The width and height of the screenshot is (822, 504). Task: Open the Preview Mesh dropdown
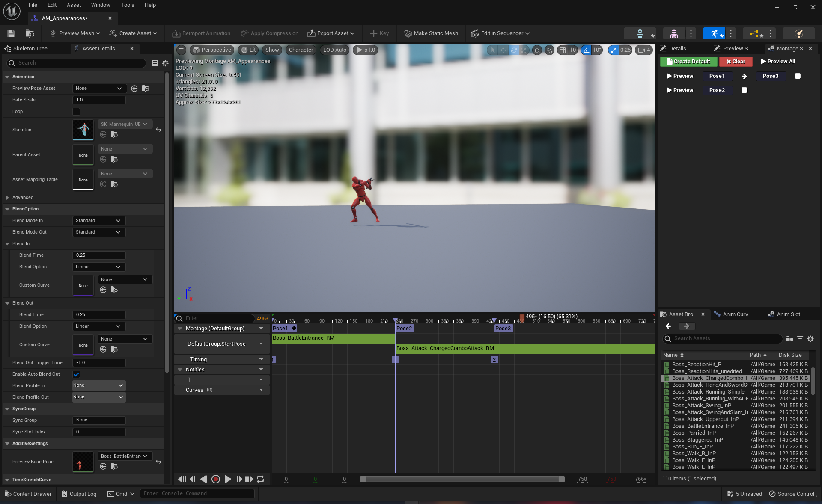[x=74, y=33]
